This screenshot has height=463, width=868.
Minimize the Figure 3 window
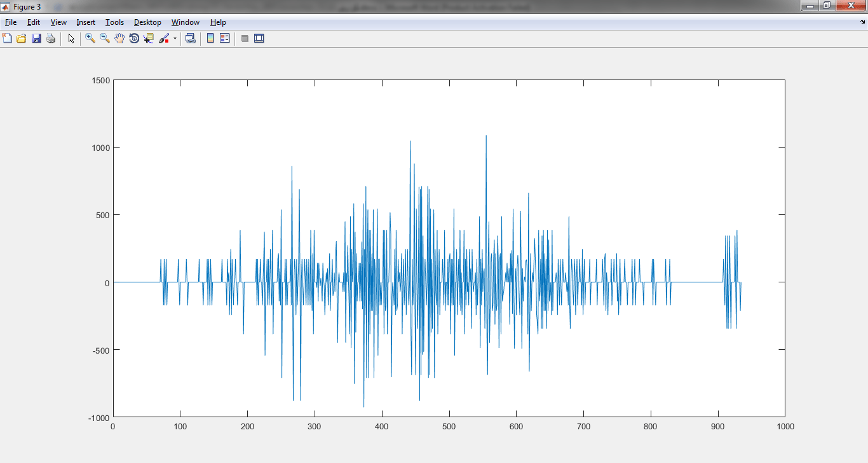pyautogui.click(x=808, y=5)
